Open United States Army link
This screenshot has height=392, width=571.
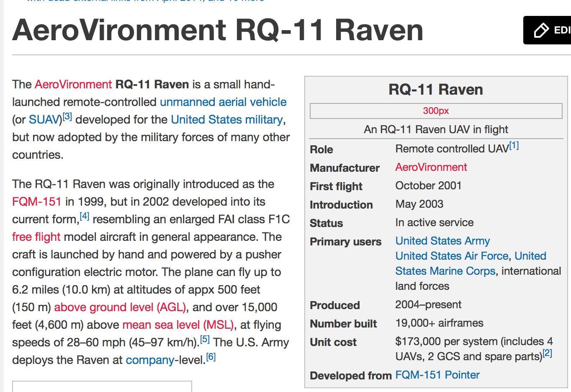point(442,241)
